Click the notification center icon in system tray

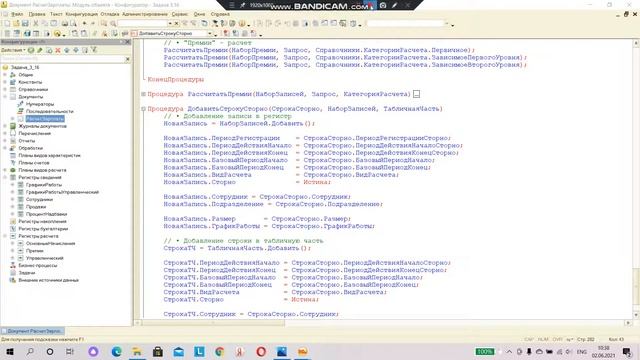tap(627, 351)
